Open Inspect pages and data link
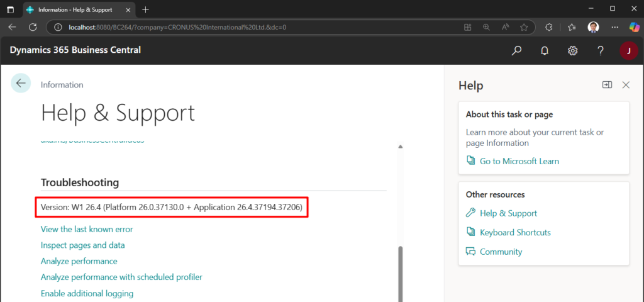This screenshot has width=644, height=302. coord(82,245)
